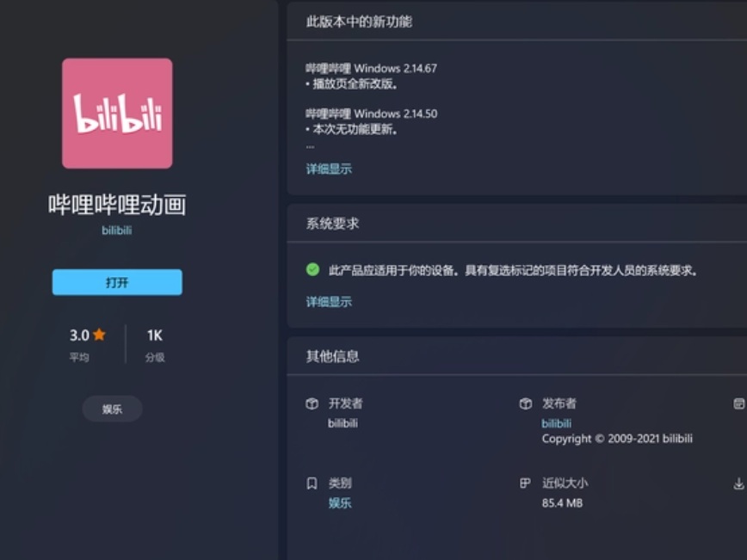Click the developer box icon beside 开发者

(312, 403)
